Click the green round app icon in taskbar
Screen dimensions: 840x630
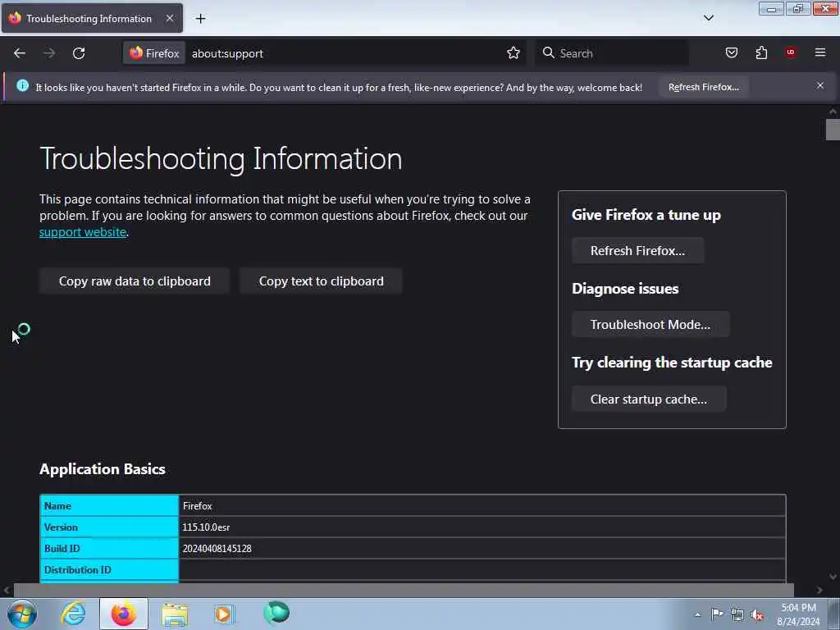click(x=276, y=613)
